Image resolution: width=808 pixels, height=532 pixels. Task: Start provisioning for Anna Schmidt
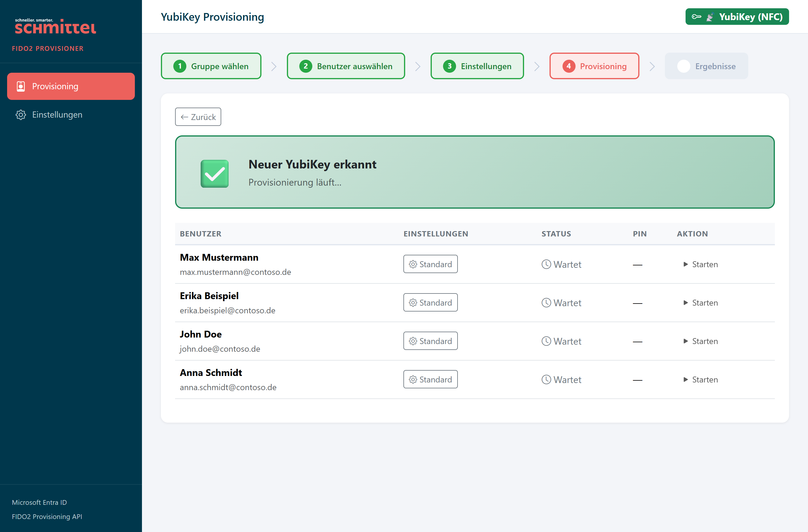click(x=700, y=379)
